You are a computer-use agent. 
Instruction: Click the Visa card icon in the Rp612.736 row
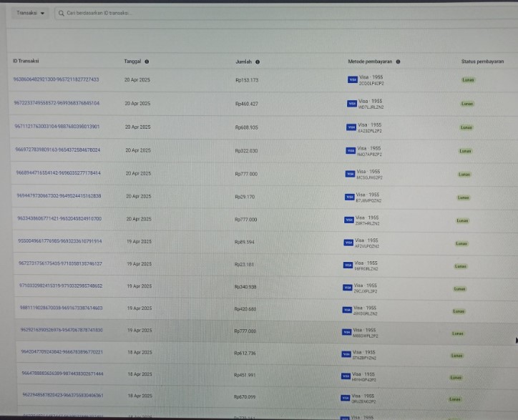347,354
